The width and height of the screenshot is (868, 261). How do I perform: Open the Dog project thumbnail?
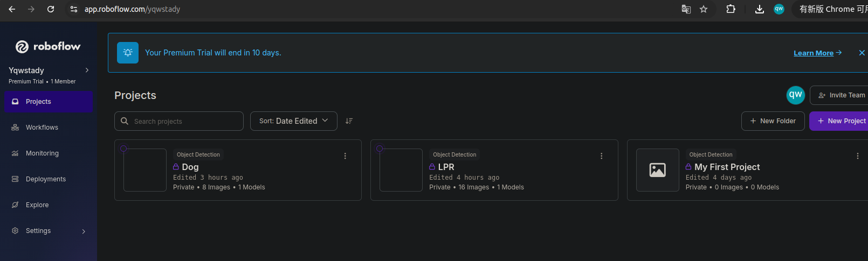[145, 170]
